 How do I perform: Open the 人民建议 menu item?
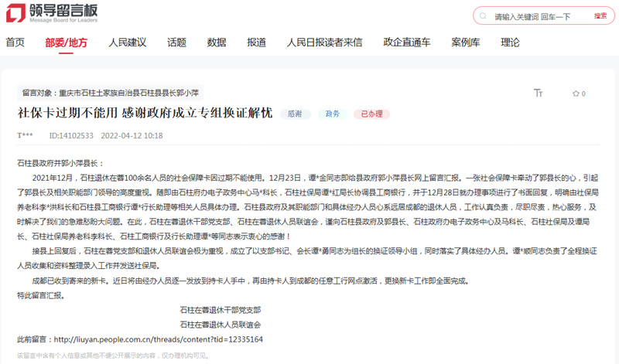127,43
